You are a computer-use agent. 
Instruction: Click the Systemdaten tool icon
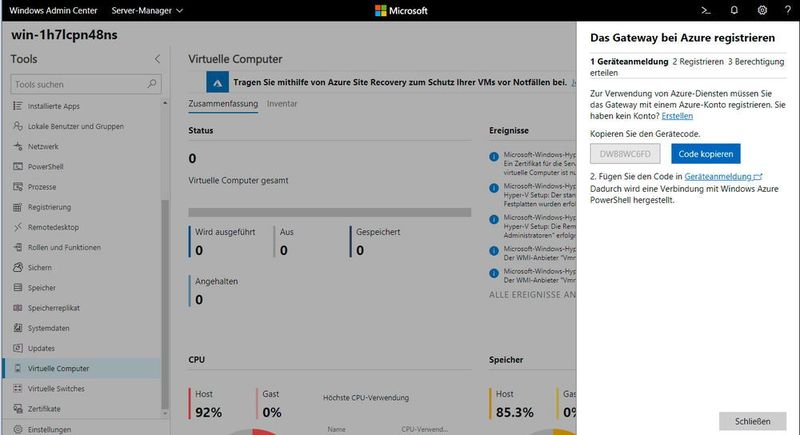(18, 328)
